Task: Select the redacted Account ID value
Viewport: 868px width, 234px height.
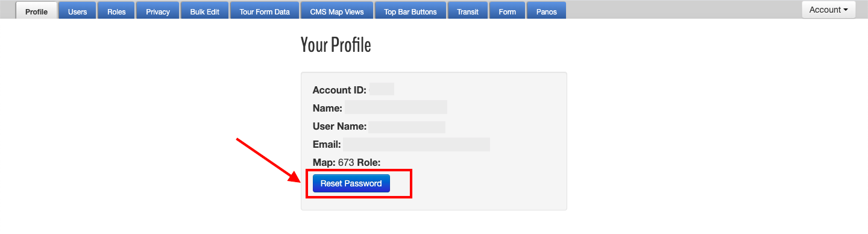Action: 382,90
